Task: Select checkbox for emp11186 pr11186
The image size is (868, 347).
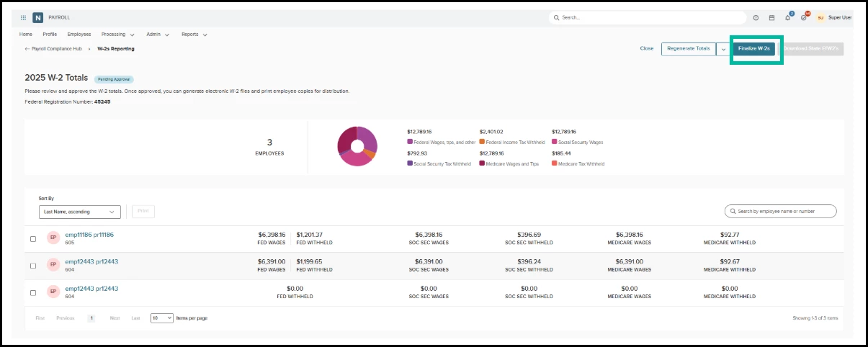Action: tap(33, 239)
